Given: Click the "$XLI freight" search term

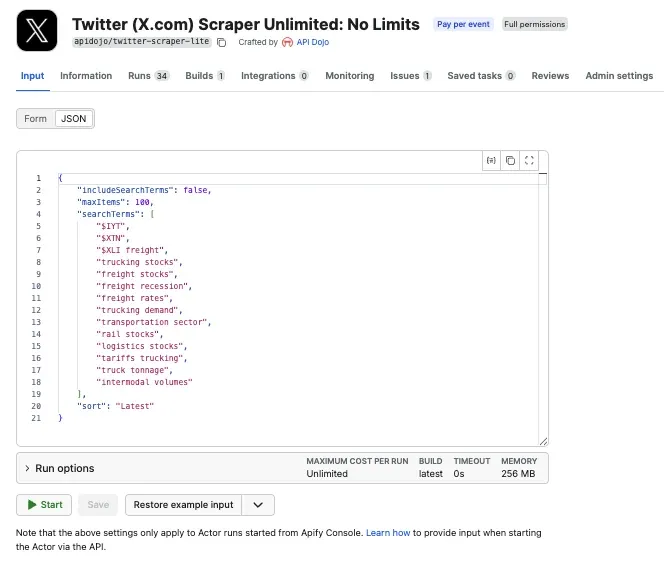Looking at the screenshot, I should (x=132, y=250).
